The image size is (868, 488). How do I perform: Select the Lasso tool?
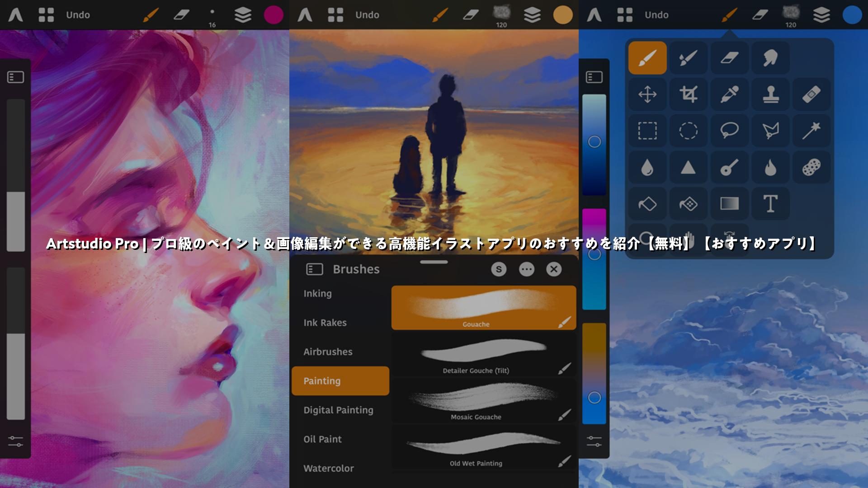(x=729, y=131)
